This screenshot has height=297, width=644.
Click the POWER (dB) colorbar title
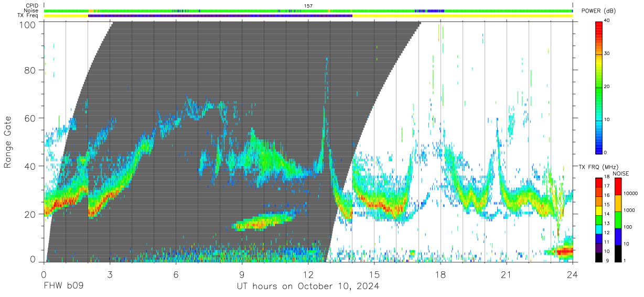(x=598, y=11)
